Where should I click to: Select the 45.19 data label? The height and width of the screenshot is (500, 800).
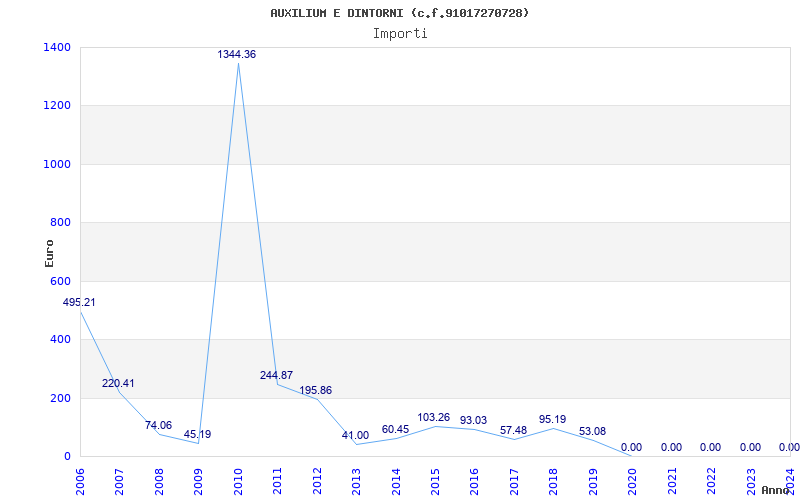[197, 434]
